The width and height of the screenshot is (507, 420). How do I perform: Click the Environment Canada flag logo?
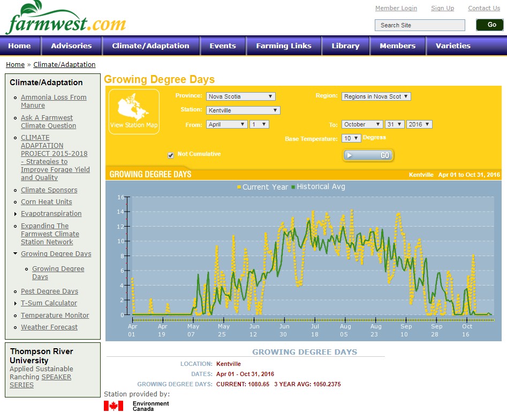[113, 406]
